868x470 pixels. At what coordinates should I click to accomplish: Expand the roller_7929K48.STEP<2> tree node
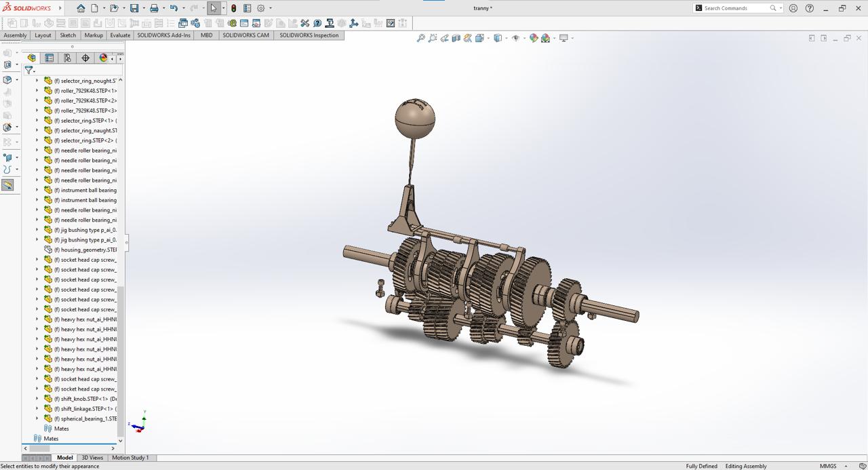37,100
